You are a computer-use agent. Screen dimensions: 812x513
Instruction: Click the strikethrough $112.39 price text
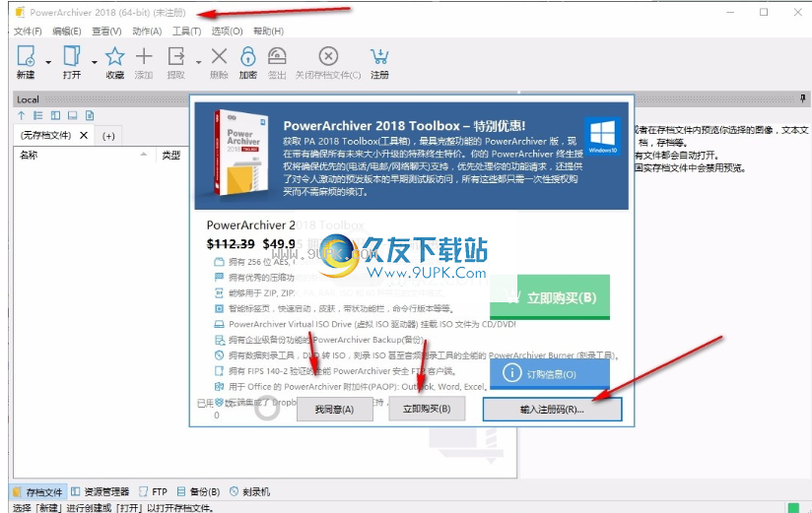tap(231, 244)
